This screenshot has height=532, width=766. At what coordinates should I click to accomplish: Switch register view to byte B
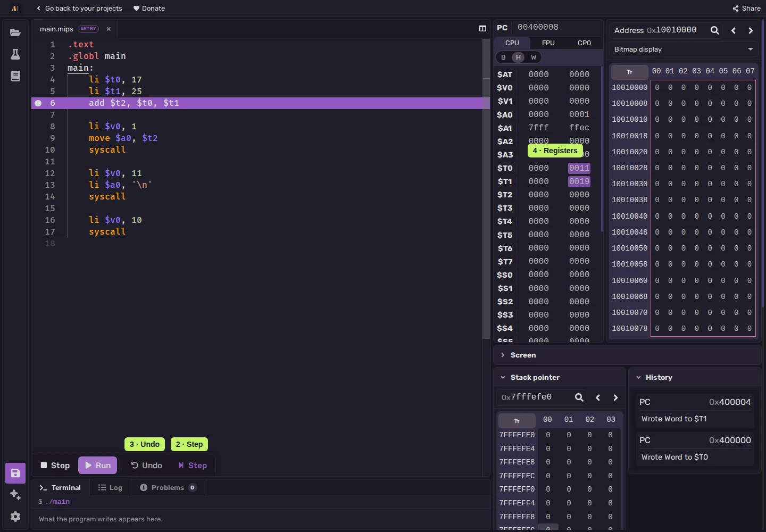click(503, 57)
